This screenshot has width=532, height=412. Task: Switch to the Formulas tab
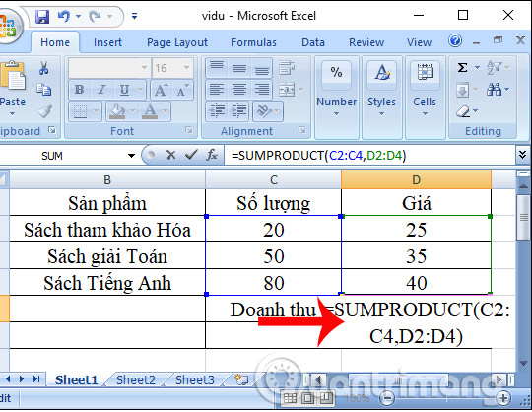tap(253, 42)
